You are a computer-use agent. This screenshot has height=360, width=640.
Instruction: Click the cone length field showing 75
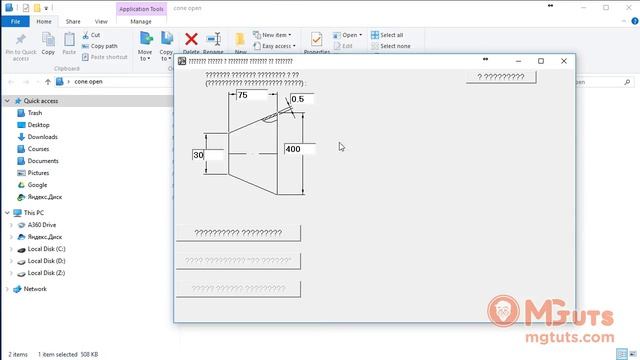click(x=251, y=95)
